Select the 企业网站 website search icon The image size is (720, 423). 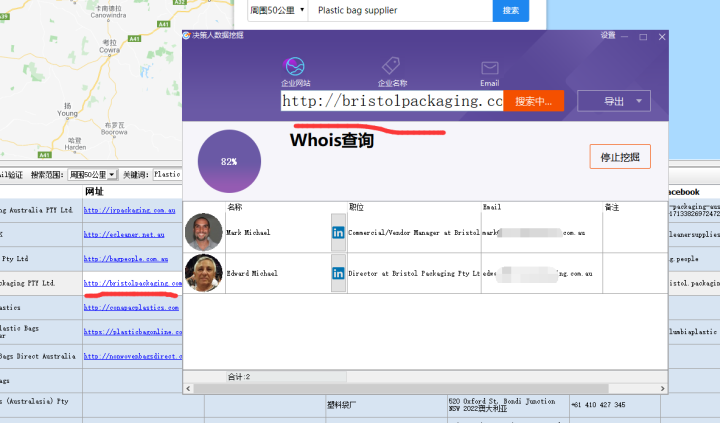tap(295, 67)
